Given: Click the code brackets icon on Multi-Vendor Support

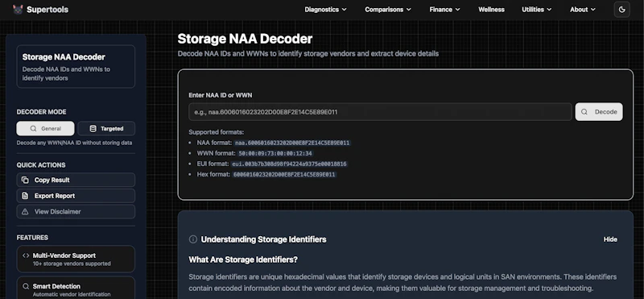Looking at the screenshot, I should pyautogui.click(x=26, y=255).
